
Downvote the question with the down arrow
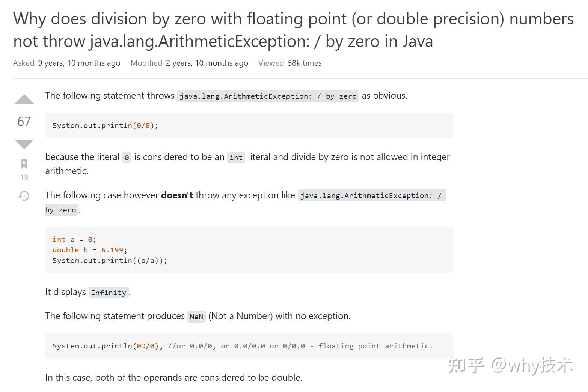tap(24, 144)
